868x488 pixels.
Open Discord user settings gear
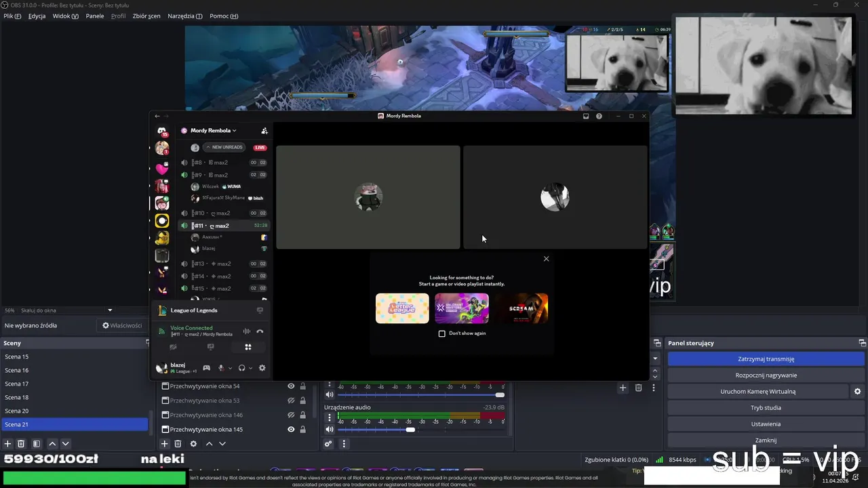[x=262, y=368]
